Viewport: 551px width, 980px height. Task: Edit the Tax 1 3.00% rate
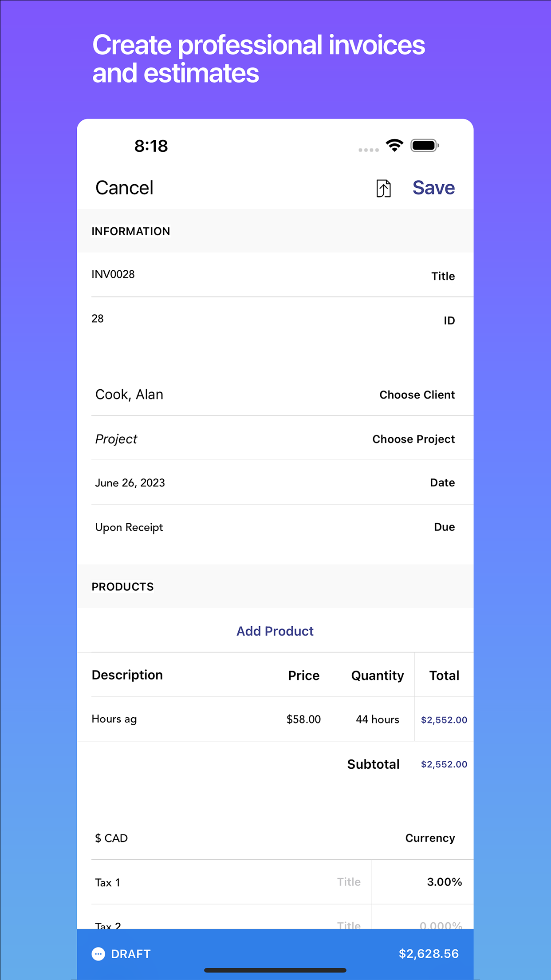tap(445, 882)
